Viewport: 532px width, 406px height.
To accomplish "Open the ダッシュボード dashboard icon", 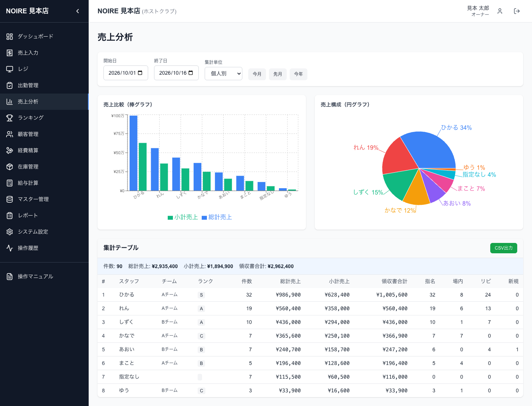I will pos(10,37).
